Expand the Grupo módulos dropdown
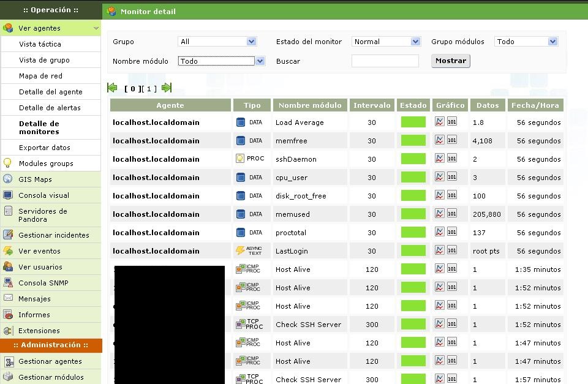The width and height of the screenshot is (588, 384). click(526, 42)
